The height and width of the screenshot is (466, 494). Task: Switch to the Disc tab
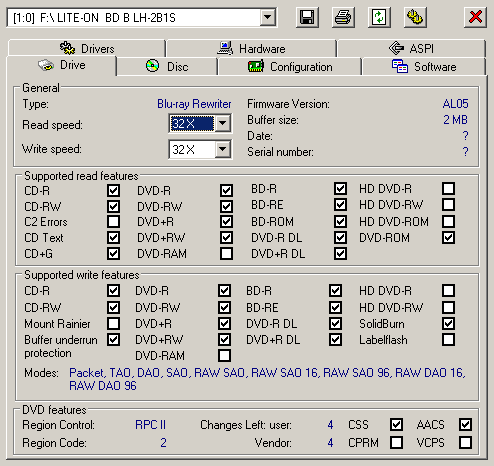point(167,66)
